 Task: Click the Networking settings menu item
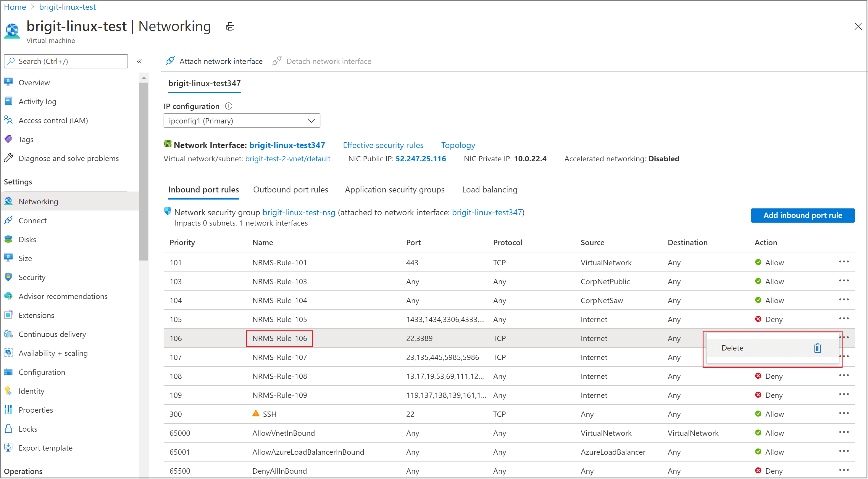tap(39, 200)
